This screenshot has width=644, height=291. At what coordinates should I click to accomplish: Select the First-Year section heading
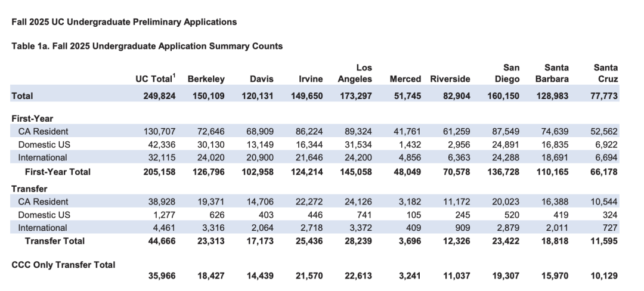pyautogui.click(x=32, y=119)
